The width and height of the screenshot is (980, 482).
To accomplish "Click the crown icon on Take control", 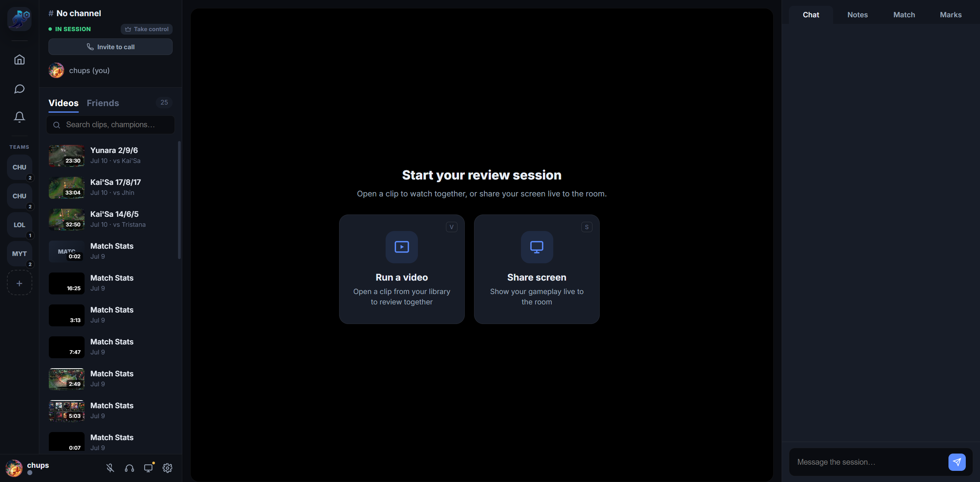I will point(128,29).
